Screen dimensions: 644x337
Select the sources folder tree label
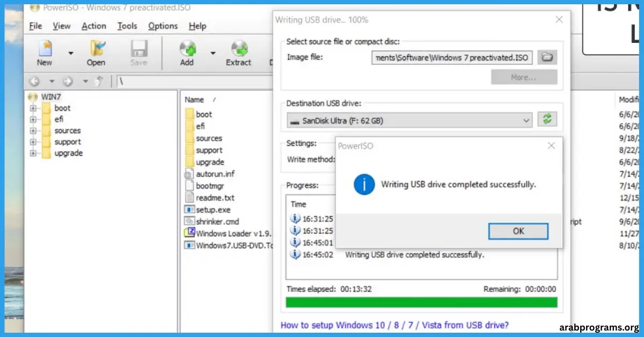(68, 130)
